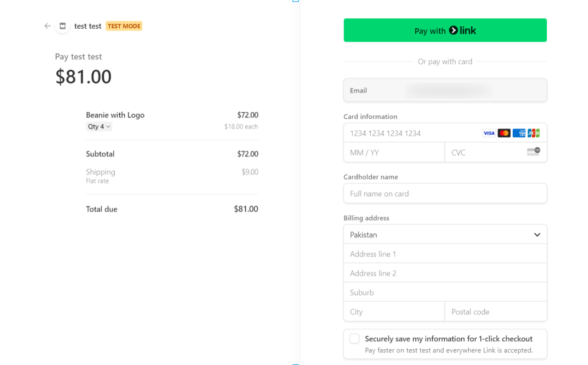Click the back arrow icon

(x=47, y=26)
